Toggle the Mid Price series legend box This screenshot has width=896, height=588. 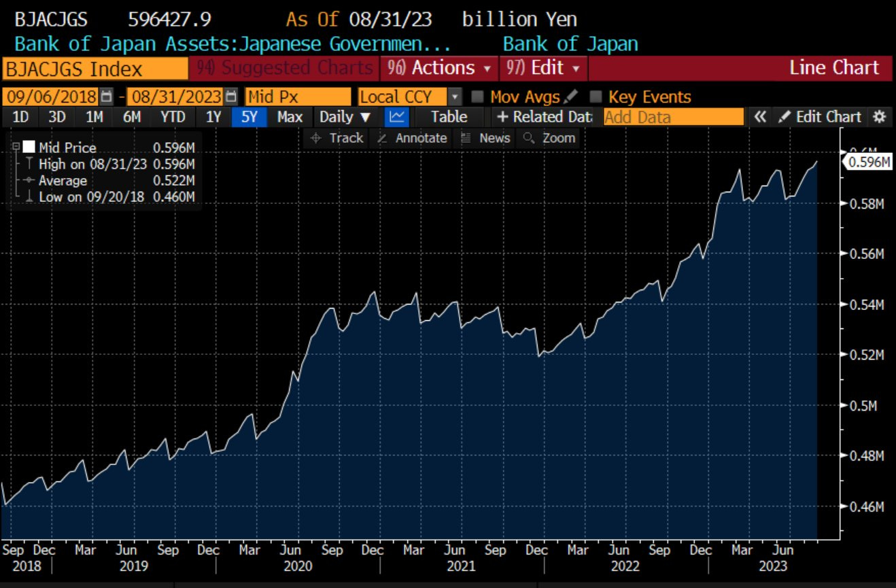coord(29,148)
